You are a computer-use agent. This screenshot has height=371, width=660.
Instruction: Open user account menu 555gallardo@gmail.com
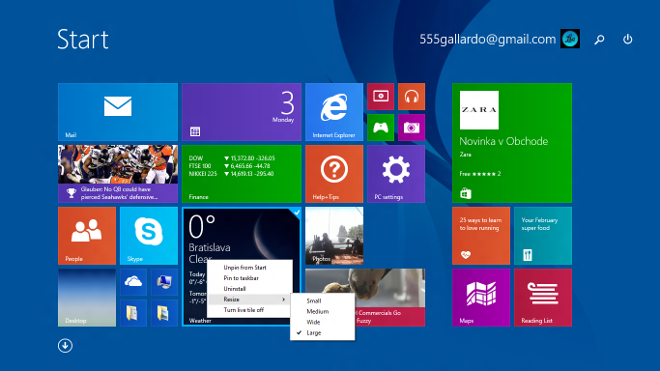coord(499,39)
